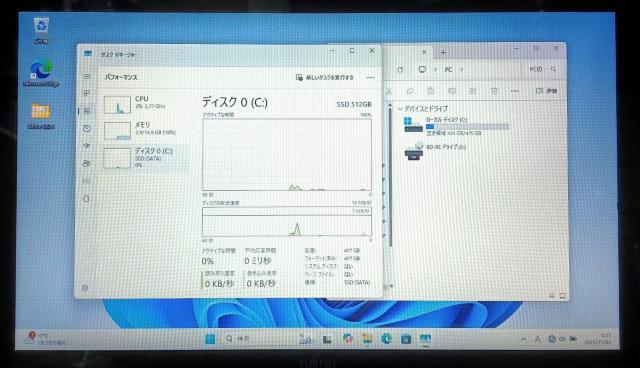Click the Explorer search box
The width and height of the screenshot is (640, 368).
(x=542, y=69)
